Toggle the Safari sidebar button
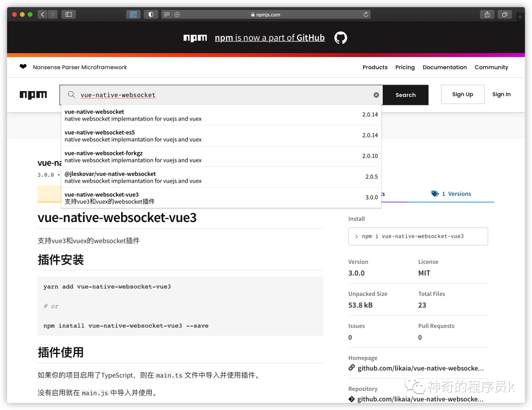This screenshot has width=532, height=410. click(68, 14)
